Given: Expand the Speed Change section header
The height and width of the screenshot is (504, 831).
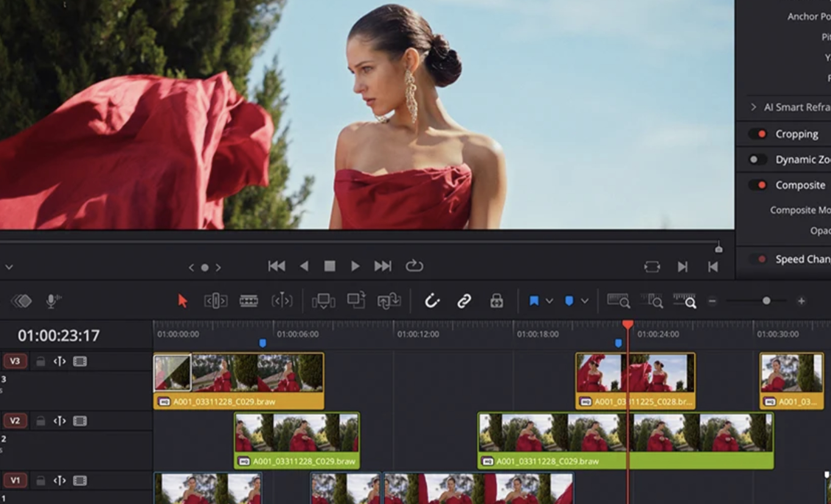Looking at the screenshot, I should (803, 259).
